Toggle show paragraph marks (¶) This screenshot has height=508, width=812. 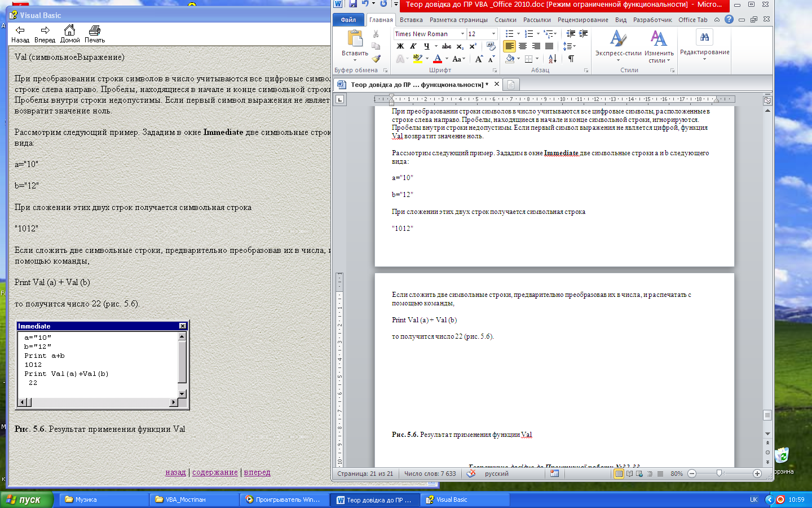[x=571, y=59]
